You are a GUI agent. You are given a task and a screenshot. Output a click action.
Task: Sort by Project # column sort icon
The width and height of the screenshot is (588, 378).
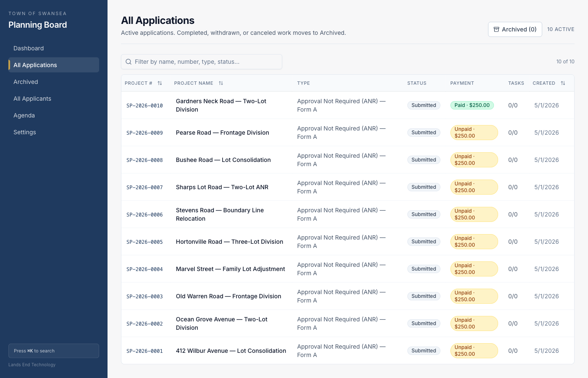click(160, 83)
